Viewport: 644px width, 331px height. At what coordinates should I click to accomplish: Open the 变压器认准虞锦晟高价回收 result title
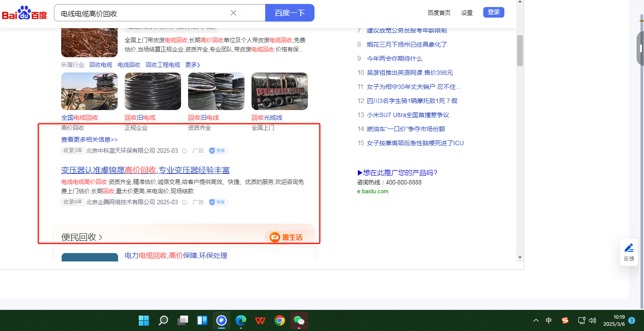pyautogui.click(x=145, y=170)
